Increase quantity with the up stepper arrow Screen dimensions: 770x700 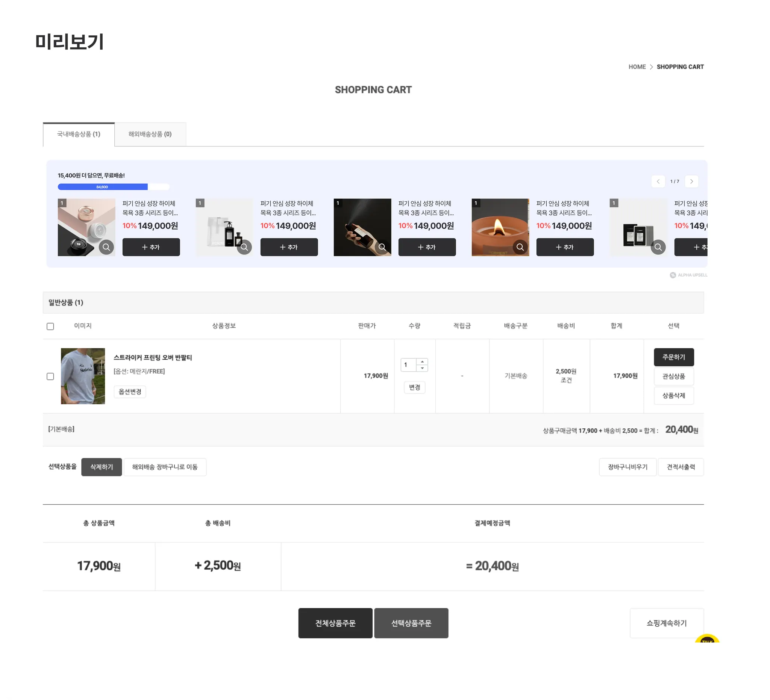[422, 361]
